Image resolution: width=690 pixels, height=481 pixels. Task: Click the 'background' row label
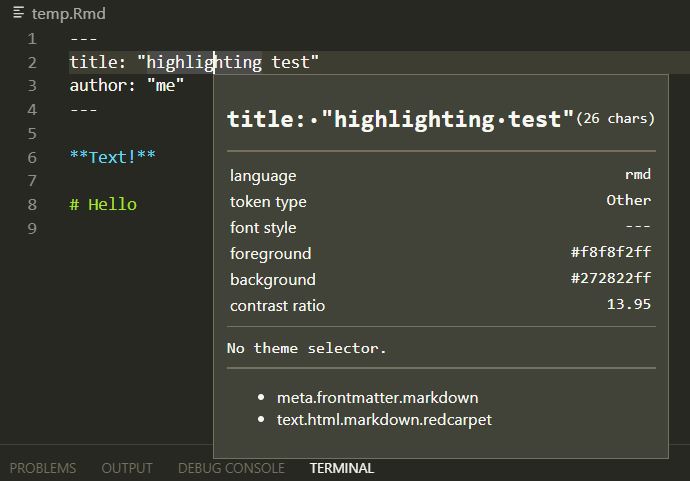click(x=272, y=279)
